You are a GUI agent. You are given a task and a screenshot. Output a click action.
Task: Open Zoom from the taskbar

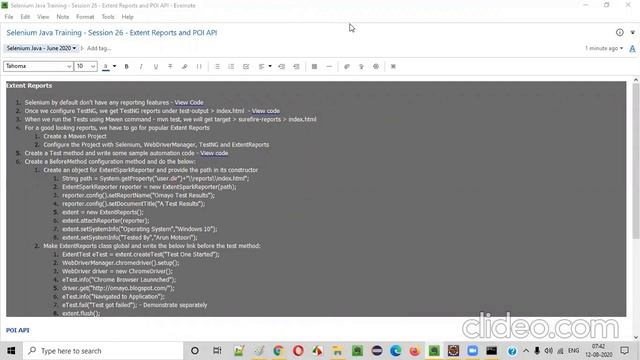[x=473, y=351]
